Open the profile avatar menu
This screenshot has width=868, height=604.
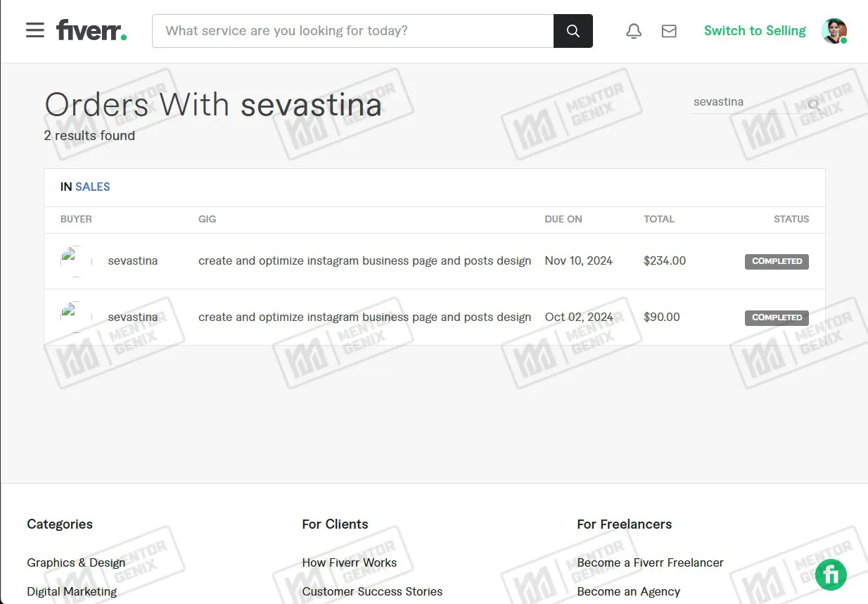point(834,31)
